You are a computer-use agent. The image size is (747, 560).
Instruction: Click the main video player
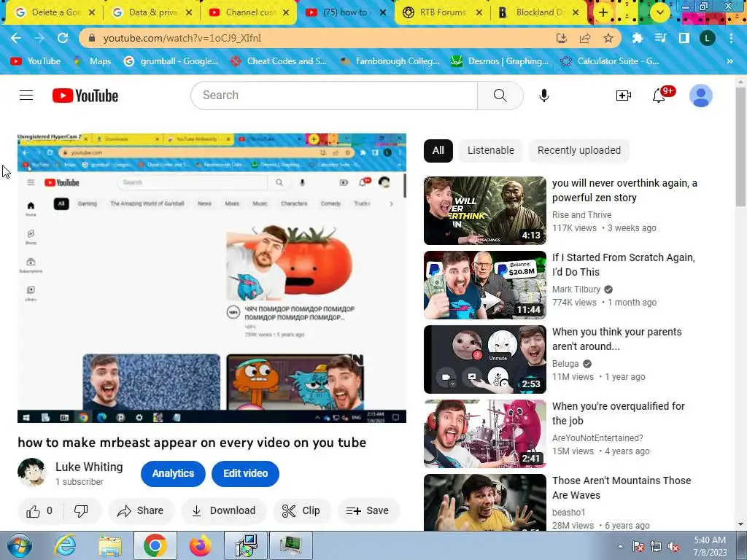coord(212,278)
